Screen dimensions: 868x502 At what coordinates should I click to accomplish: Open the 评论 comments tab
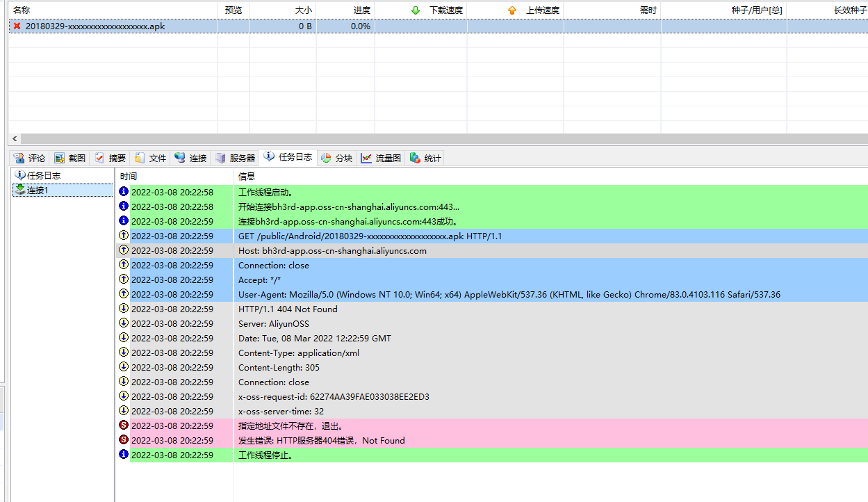click(x=29, y=158)
